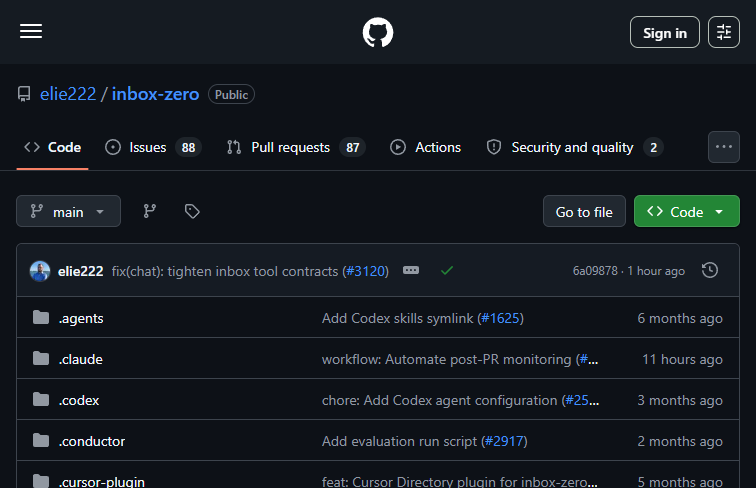Open pull request #2917 link
The width and height of the screenshot is (756, 488).
[504, 441]
